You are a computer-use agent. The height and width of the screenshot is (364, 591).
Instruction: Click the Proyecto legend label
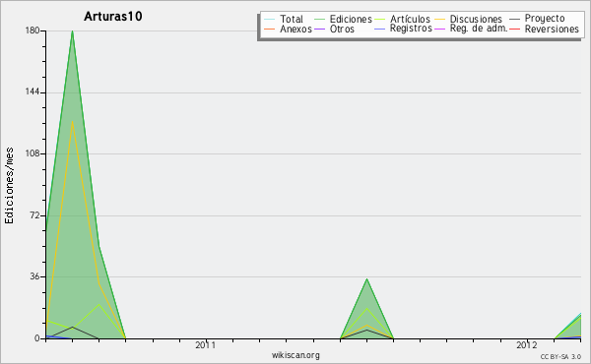[x=545, y=19]
